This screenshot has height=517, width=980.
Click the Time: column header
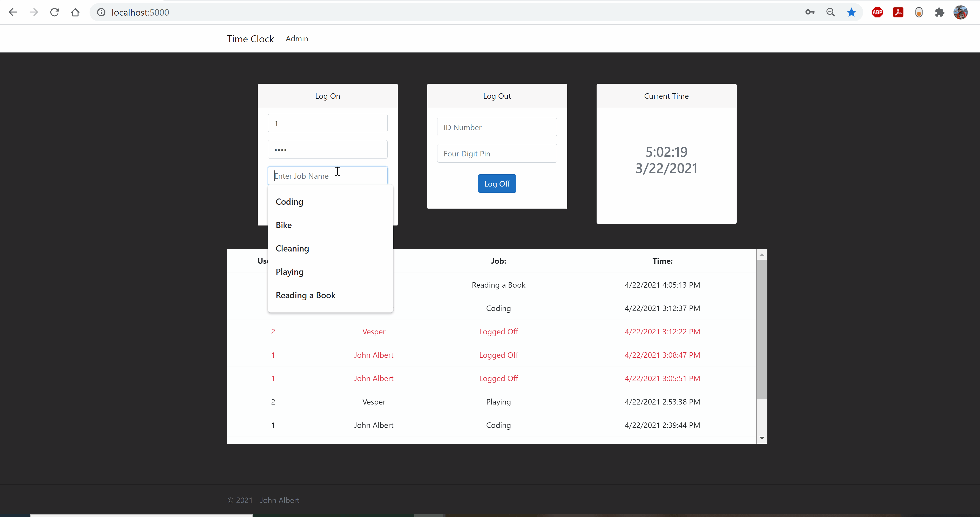coord(662,261)
